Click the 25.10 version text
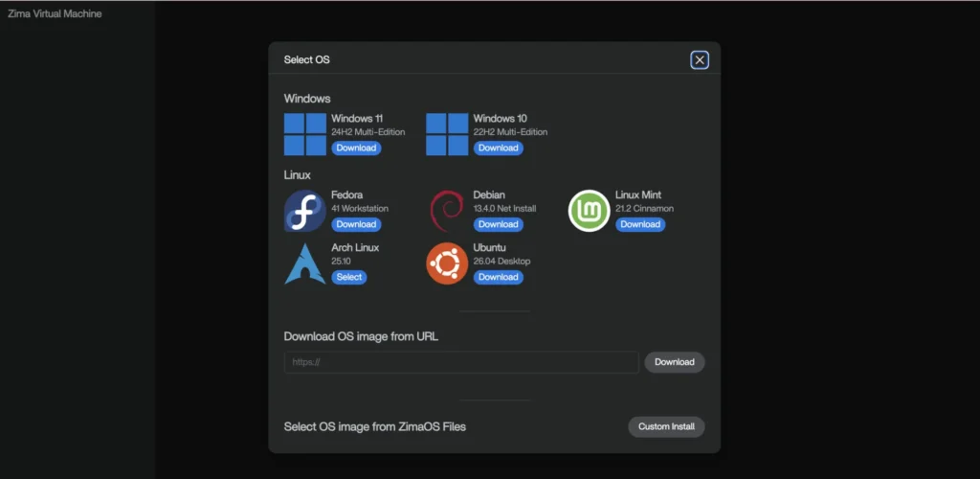The height and width of the screenshot is (479, 980). (x=342, y=262)
